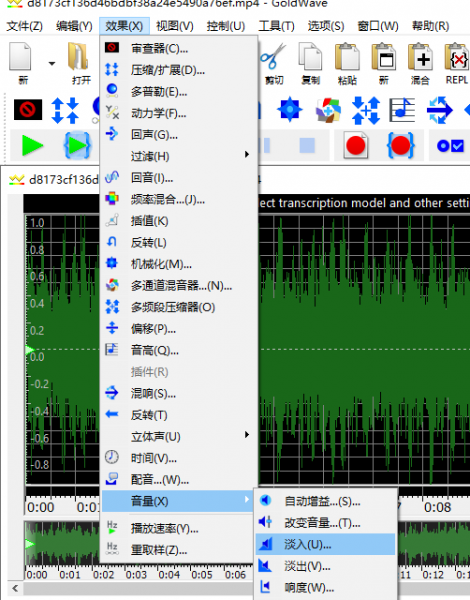Viewport: 470px width, 600px height.
Task: Click the 打开 folder icon
Action: point(79,57)
